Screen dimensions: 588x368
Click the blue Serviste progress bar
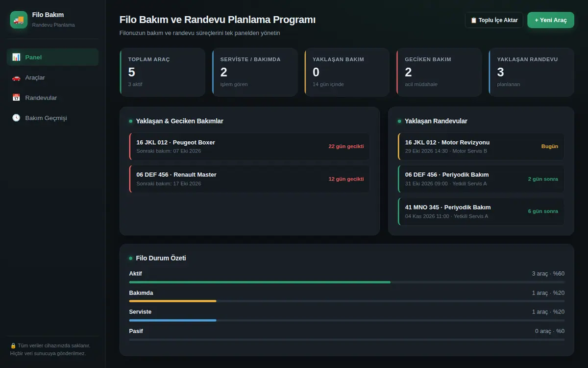(x=172, y=320)
